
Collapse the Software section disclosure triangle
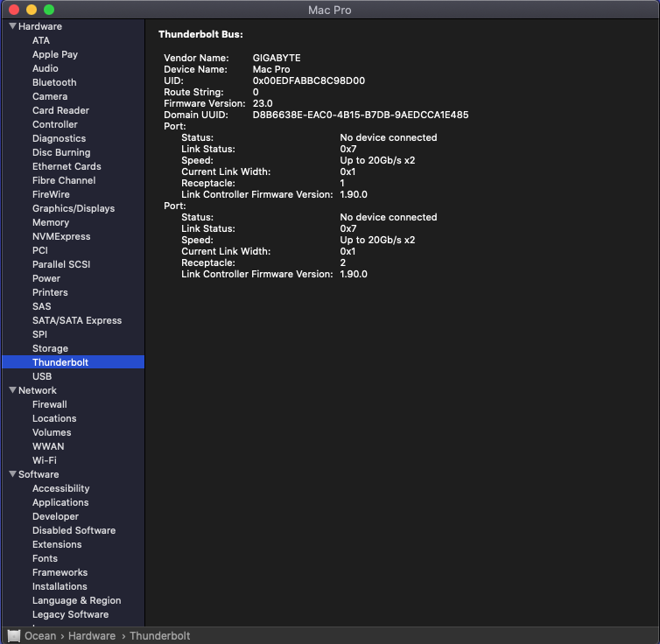pos(12,474)
